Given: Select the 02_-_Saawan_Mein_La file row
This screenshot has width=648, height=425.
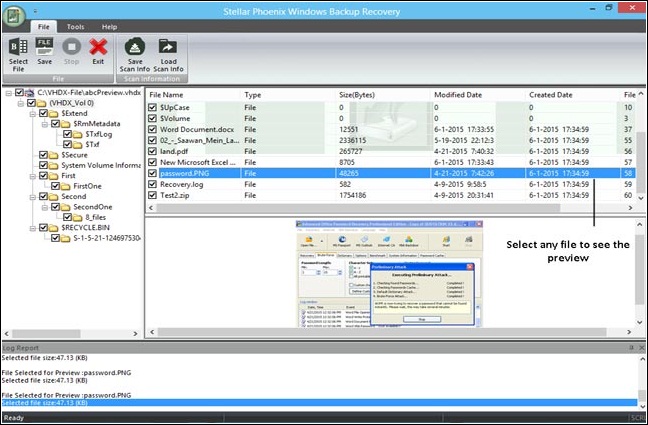Looking at the screenshot, I should pos(391,141).
